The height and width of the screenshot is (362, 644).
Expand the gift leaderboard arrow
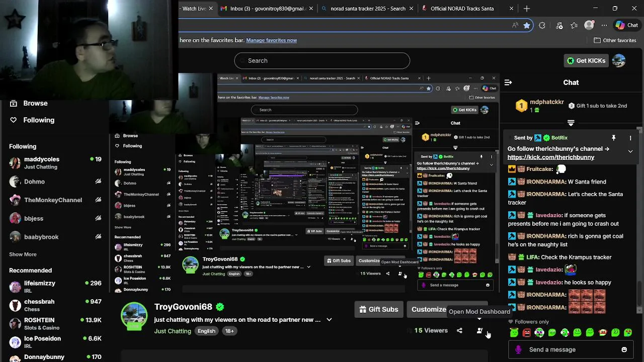pyautogui.click(x=571, y=123)
